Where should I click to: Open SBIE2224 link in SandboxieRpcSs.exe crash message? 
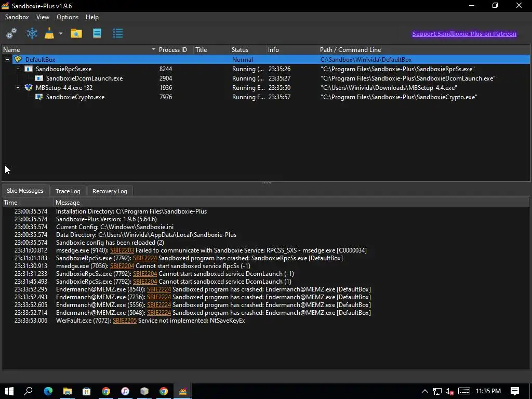(145, 258)
